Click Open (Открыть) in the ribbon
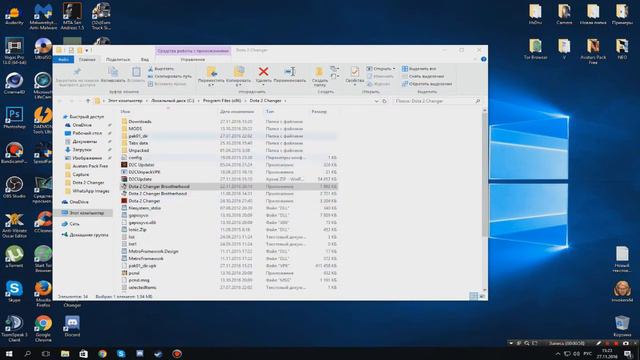640x360 pixels. click(x=379, y=69)
